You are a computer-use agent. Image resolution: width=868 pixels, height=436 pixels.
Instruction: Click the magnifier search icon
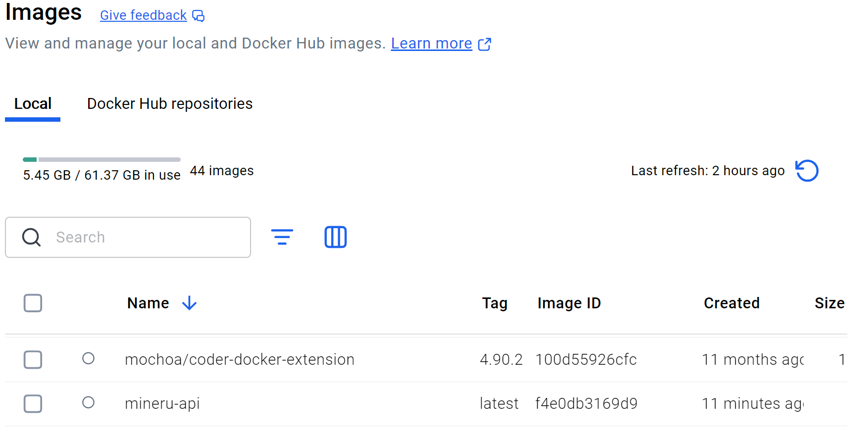[x=31, y=237]
